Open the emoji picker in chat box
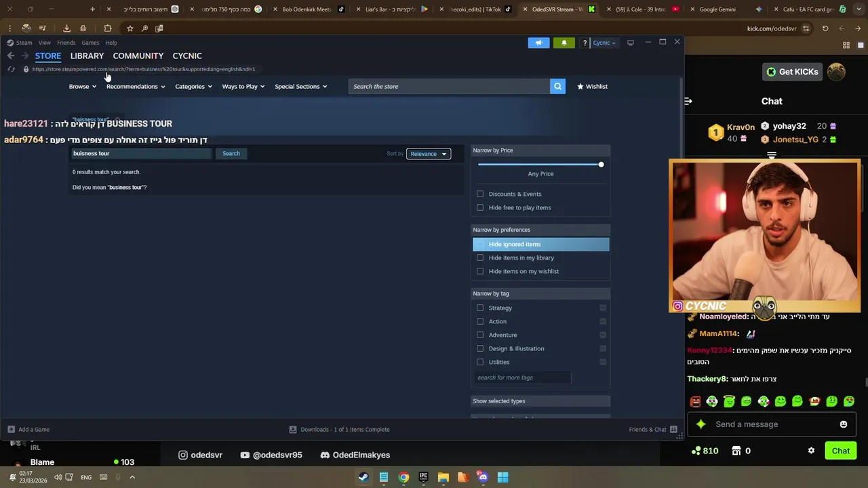Screen dimensions: 868x488 (x=844, y=424)
